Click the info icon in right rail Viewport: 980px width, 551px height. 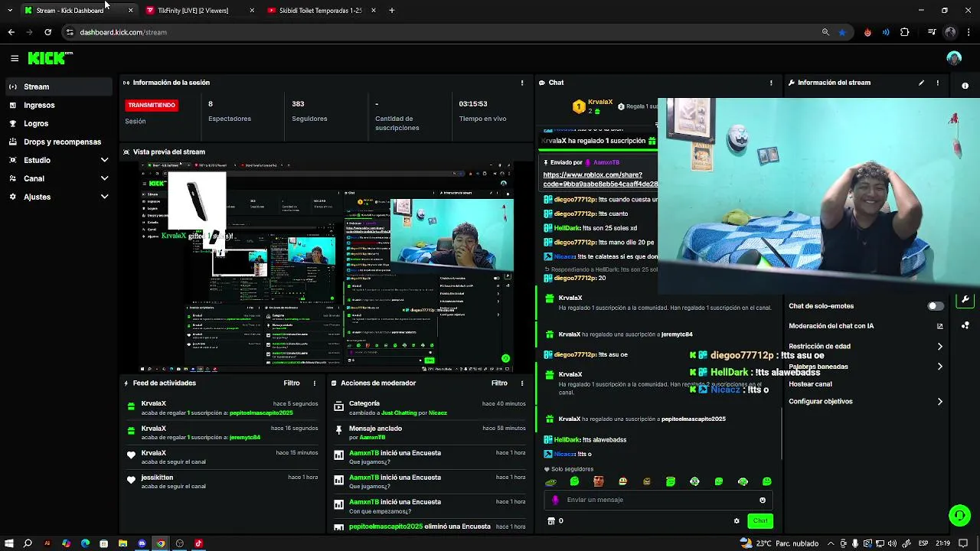[x=965, y=86]
